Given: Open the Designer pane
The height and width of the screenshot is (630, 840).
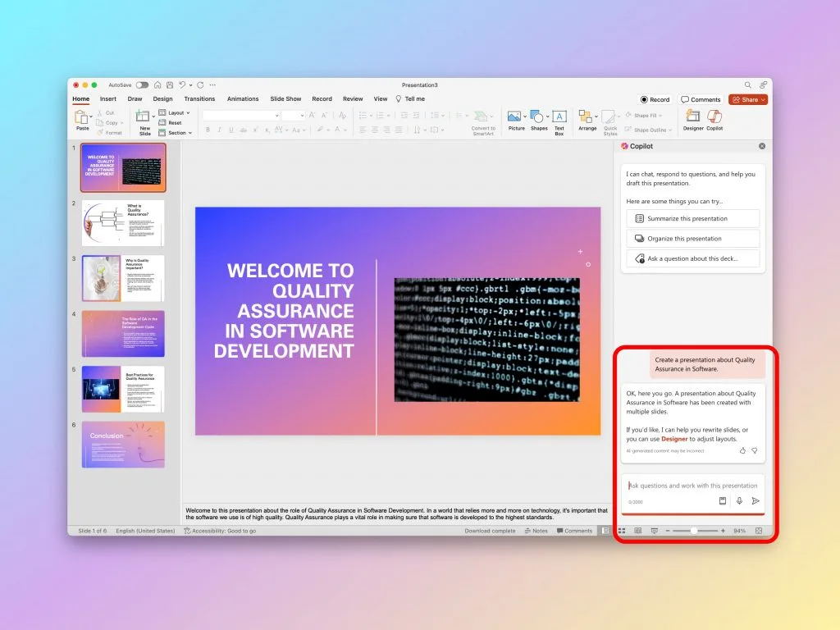Looking at the screenshot, I should point(693,120).
